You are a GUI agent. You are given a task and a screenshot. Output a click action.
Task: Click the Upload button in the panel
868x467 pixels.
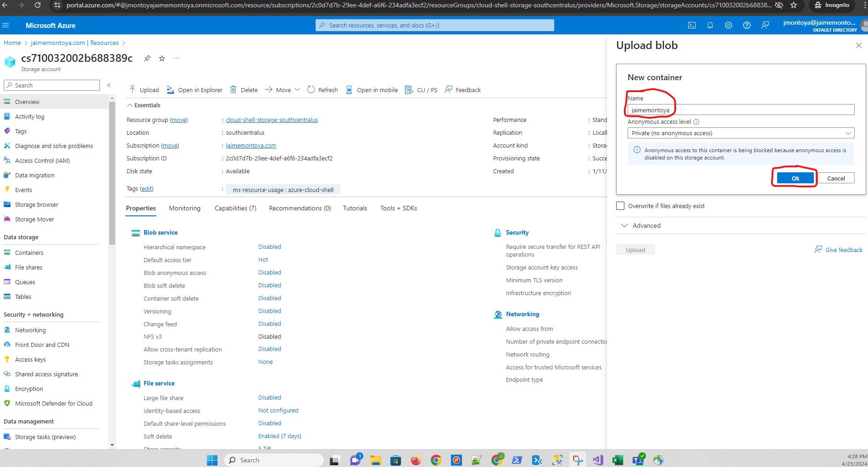[x=635, y=250]
